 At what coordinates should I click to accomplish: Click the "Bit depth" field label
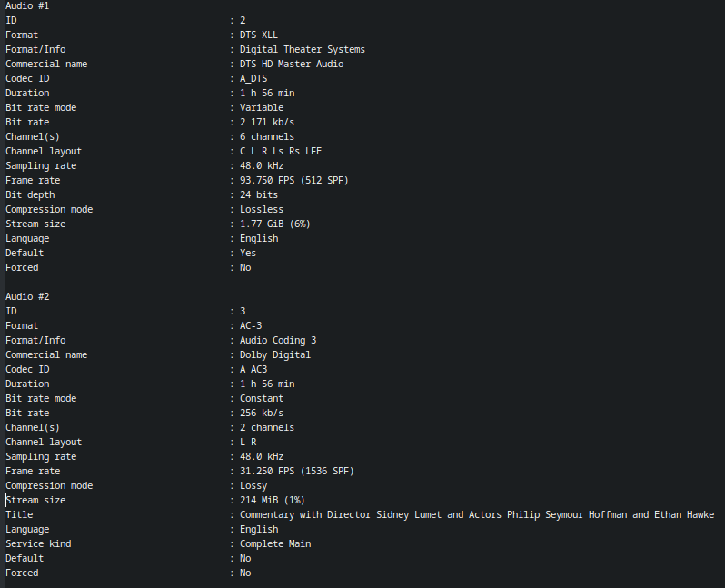tap(30, 194)
